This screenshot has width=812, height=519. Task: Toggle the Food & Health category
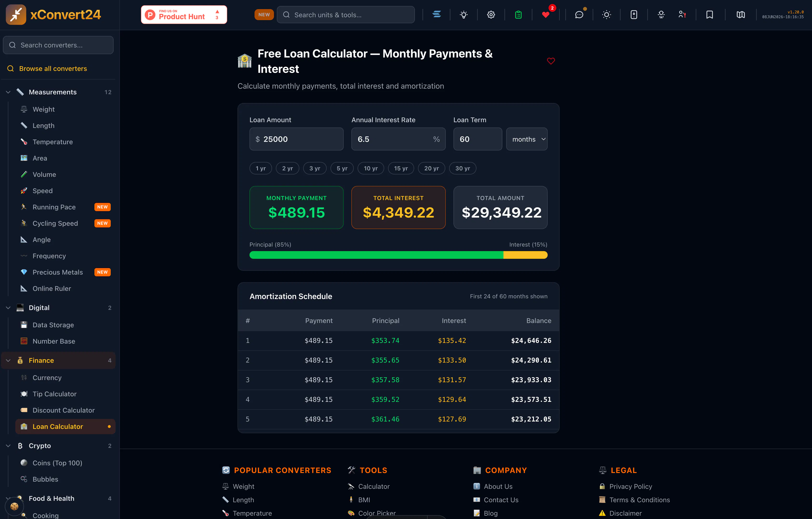[58, 498]
